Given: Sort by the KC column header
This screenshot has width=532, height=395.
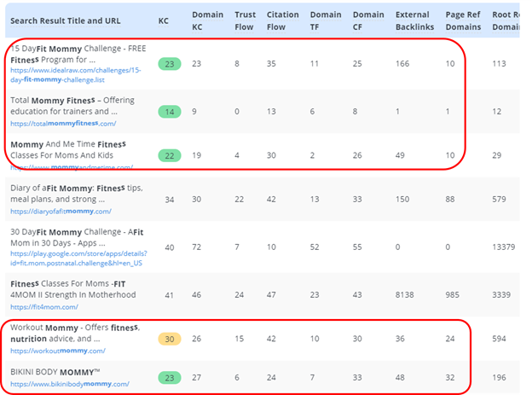Looking at the screenshot, I should pos(163,20).
